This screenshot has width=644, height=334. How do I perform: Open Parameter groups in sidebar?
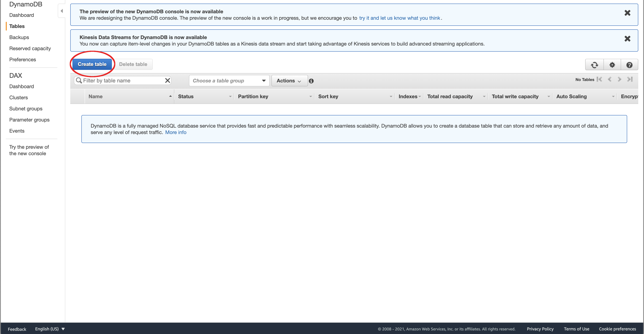[29, 120]
